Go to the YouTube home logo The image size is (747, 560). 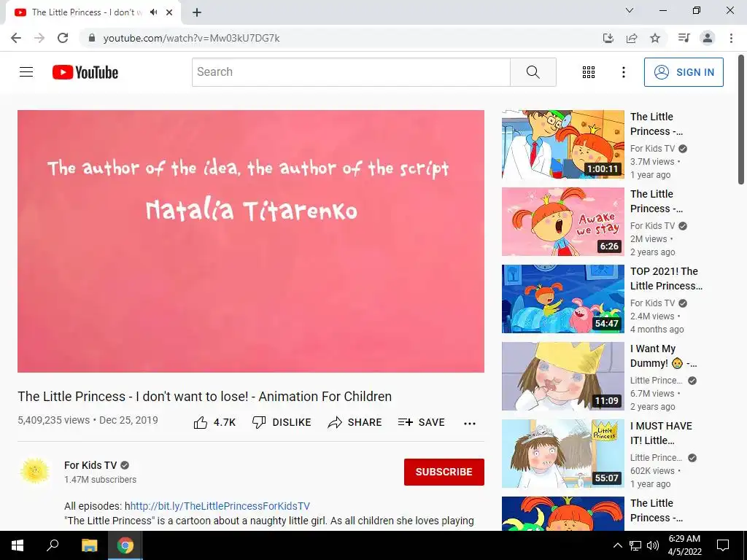85,72
